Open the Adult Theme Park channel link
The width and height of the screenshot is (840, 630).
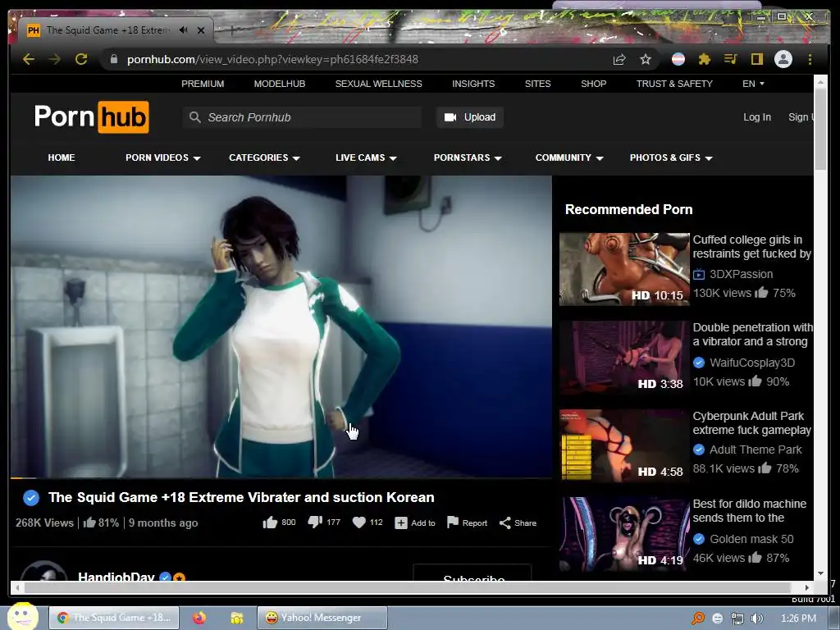coord(756,450)
